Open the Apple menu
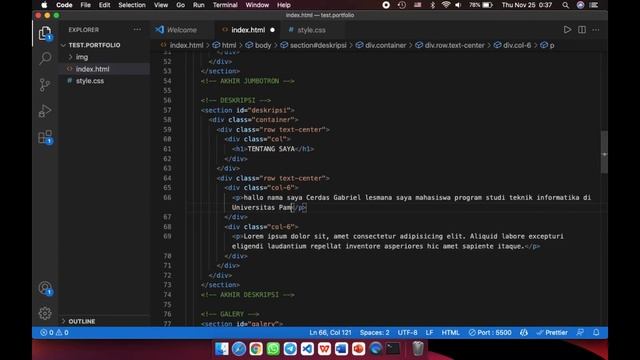640x360 pixels. pyautogui.click(x=44, y=5)
